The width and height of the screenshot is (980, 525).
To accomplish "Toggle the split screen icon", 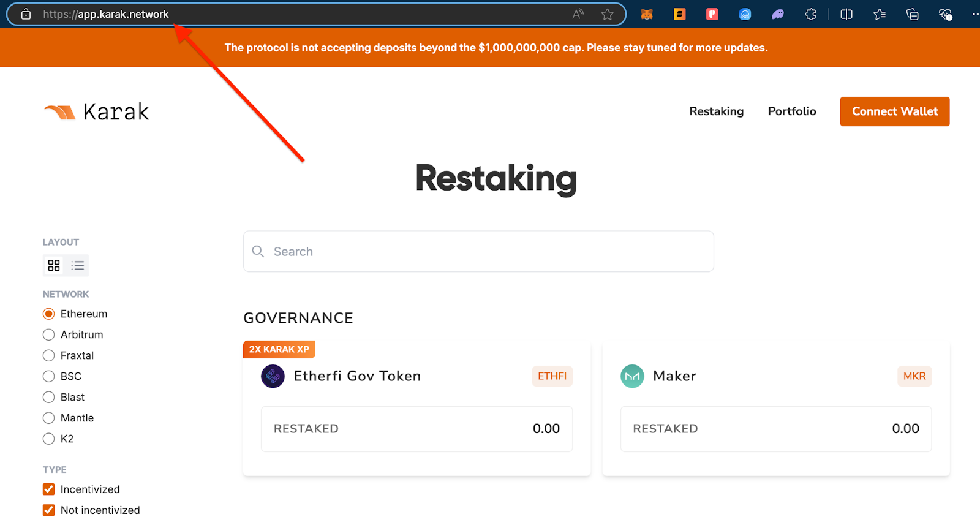I will (x=846, y=14).
